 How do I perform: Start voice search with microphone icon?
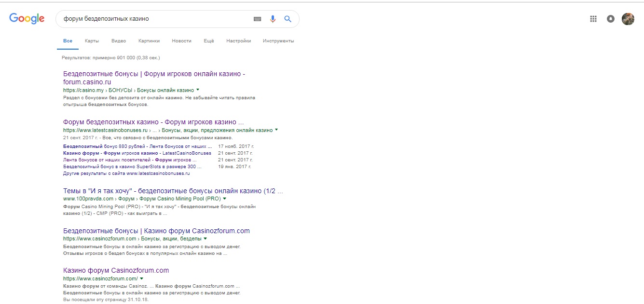pyautogui.click(x=273, y=19)
